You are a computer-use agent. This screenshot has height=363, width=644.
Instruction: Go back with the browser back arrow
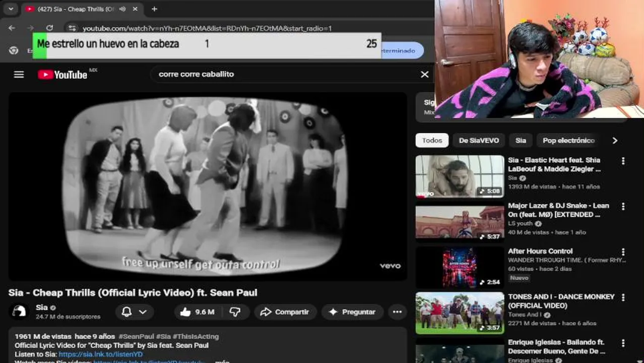12,28
